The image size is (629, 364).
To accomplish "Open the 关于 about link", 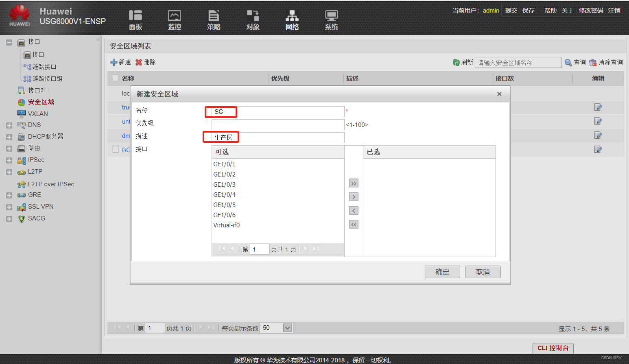I will pyautogui.click(x=568, y=11).
